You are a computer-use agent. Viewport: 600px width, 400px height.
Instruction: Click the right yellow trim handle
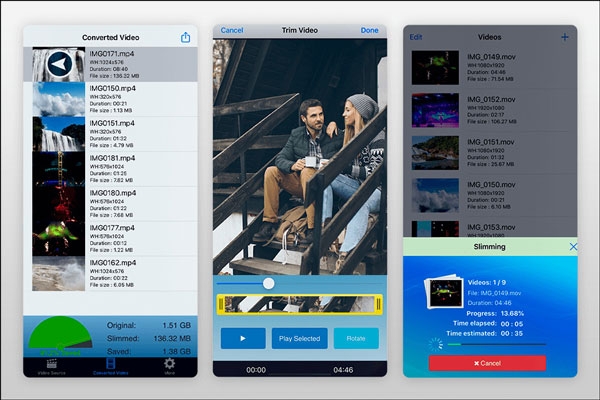pyautogui.click(x=379, y=305)
